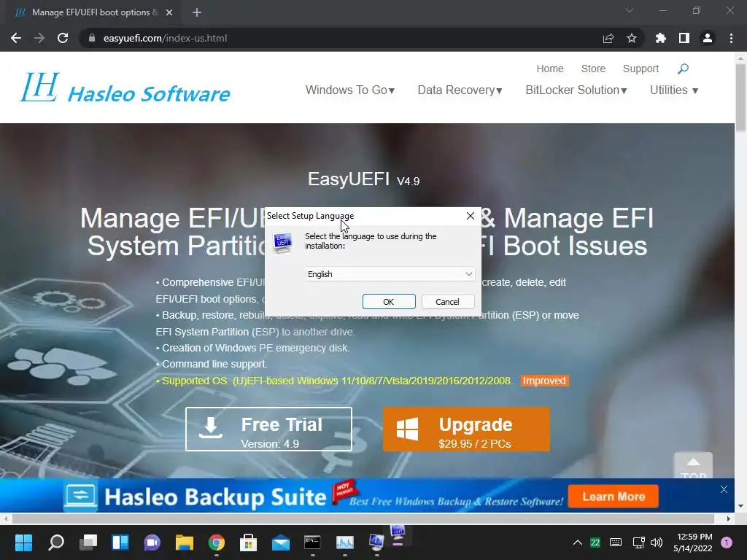Open Chrome profile icon
This screenshot has height=560, width=747.
click(708, 38)
